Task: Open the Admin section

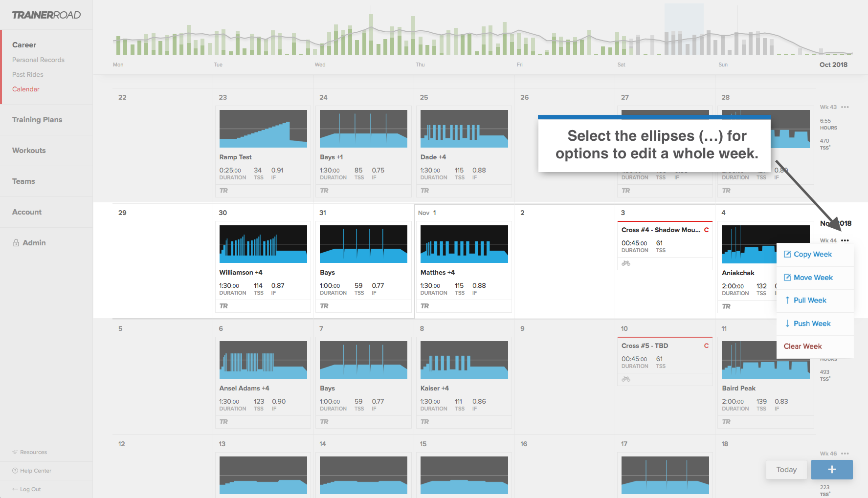Action: (x=34, y=243)
